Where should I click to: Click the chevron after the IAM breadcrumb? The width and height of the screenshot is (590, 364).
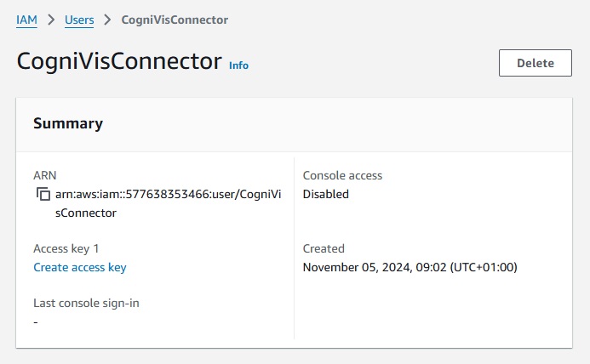(x=51, y=19)
